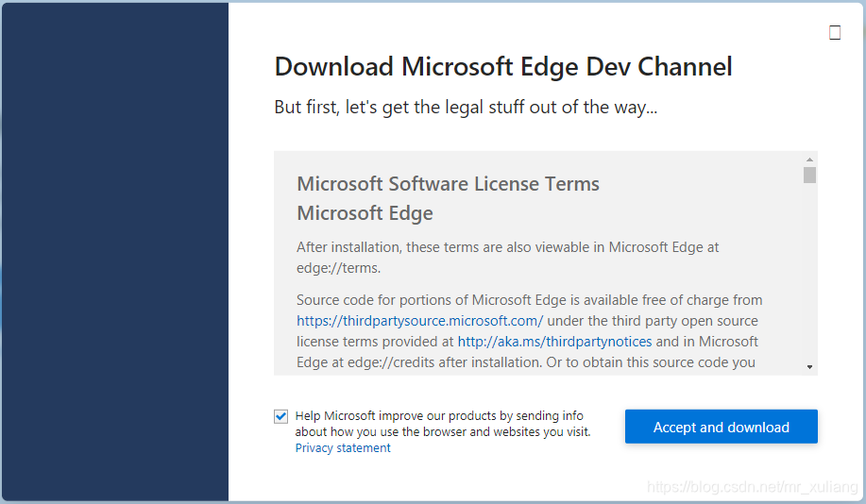The height and width of the screenshot is (504, 866).
Task: Close the download dialog using the top-right square icon
Action: [x=835, y=33]
